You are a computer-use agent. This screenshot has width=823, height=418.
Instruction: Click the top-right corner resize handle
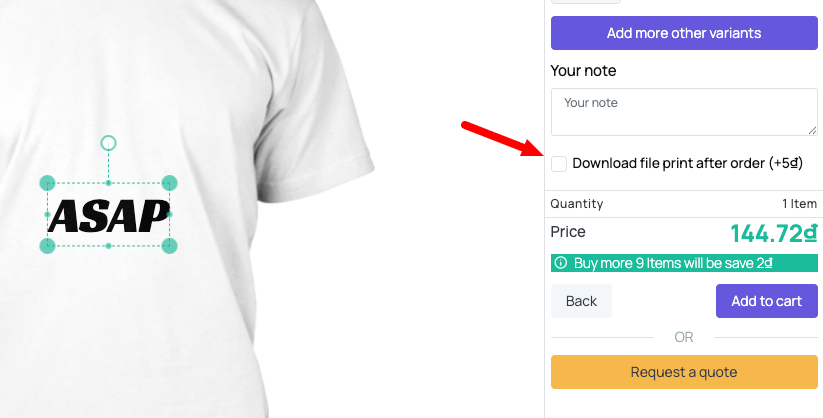169,183
